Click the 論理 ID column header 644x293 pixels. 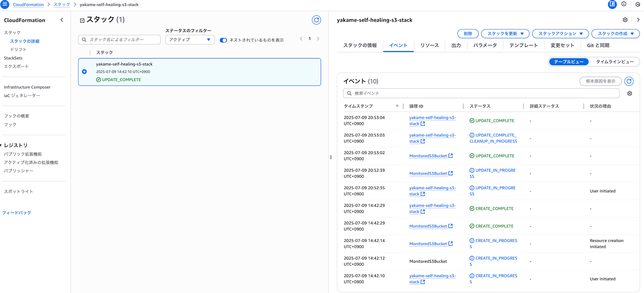[x=416, y=106]
